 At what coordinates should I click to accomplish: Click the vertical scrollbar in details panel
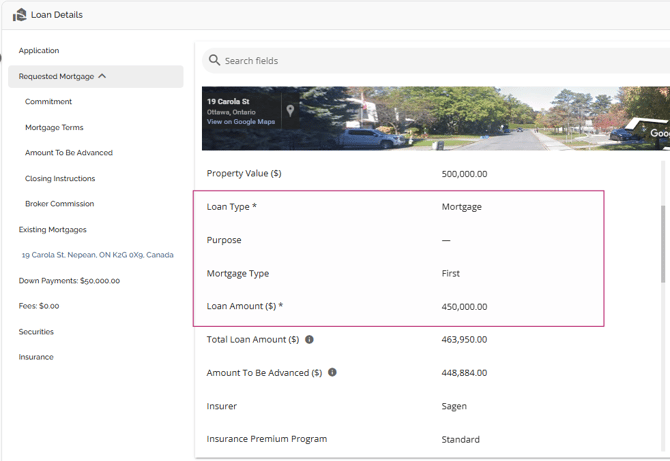pyautogui.click(x=663, y=245)
